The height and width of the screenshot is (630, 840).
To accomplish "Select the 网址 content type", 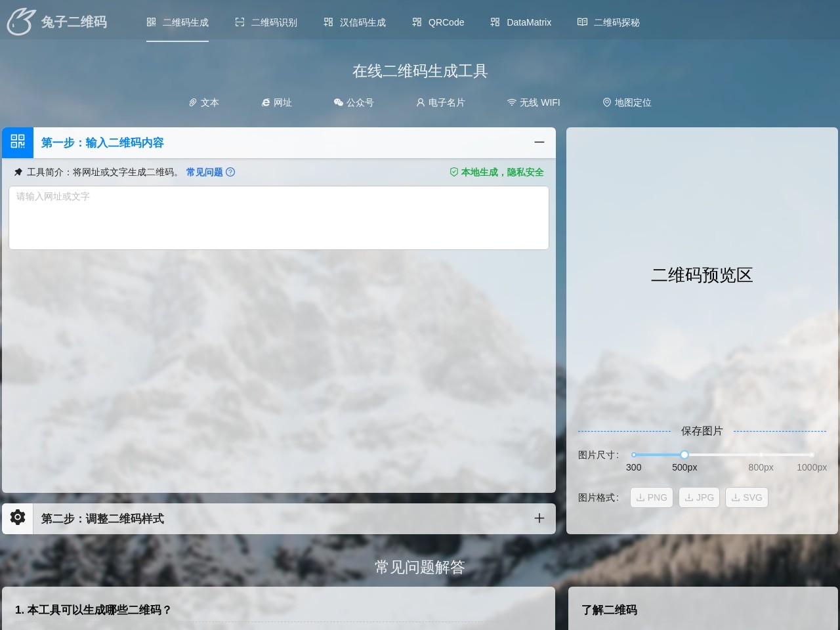I will point(276,102).
